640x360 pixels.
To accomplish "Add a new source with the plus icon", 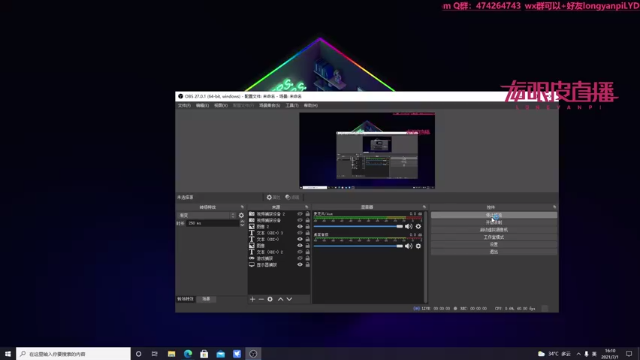I will (252, 299).
